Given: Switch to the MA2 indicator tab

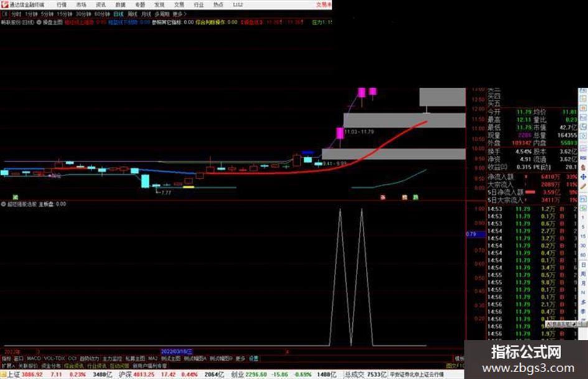Looking at the screenshot, I should (x=152, y=358).
